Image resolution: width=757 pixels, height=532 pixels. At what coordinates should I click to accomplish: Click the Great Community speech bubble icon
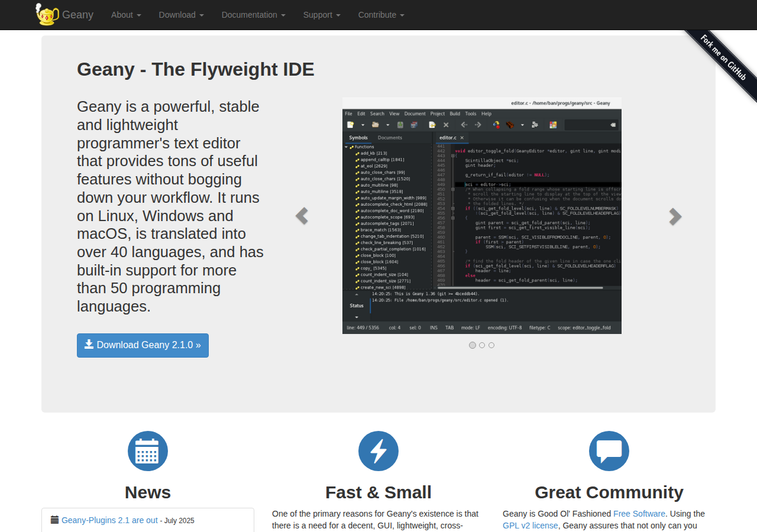tap(609, 451)
